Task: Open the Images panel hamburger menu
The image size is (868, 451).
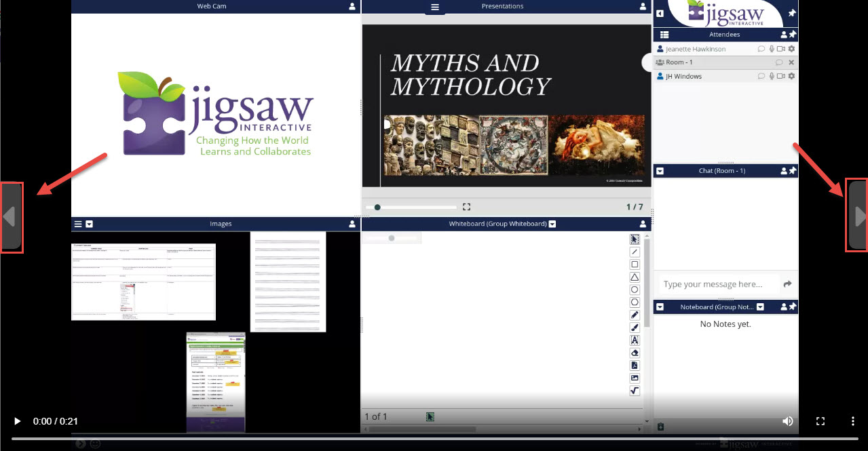Action: (x=78, y=224)
